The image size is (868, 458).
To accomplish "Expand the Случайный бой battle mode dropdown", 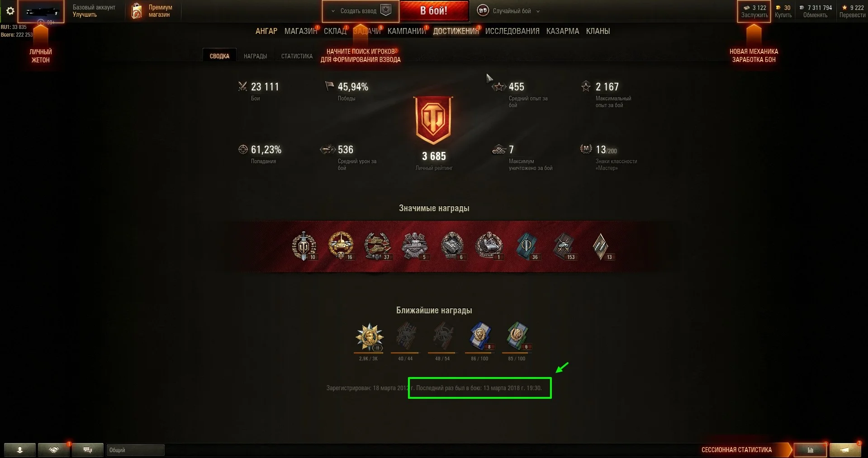I will pos(538,11).
